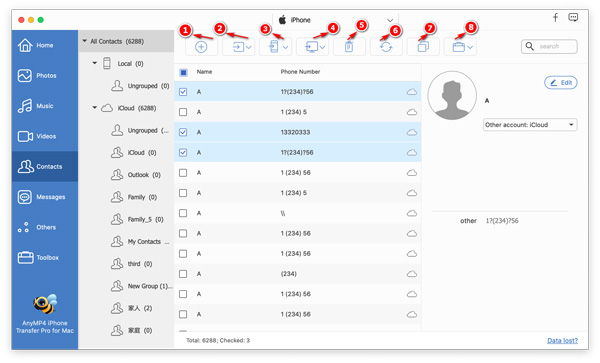The width and height of the screenshot is (600, 363).
Task: Open the feedback chat bubble icon
Action: coord(573,18)
